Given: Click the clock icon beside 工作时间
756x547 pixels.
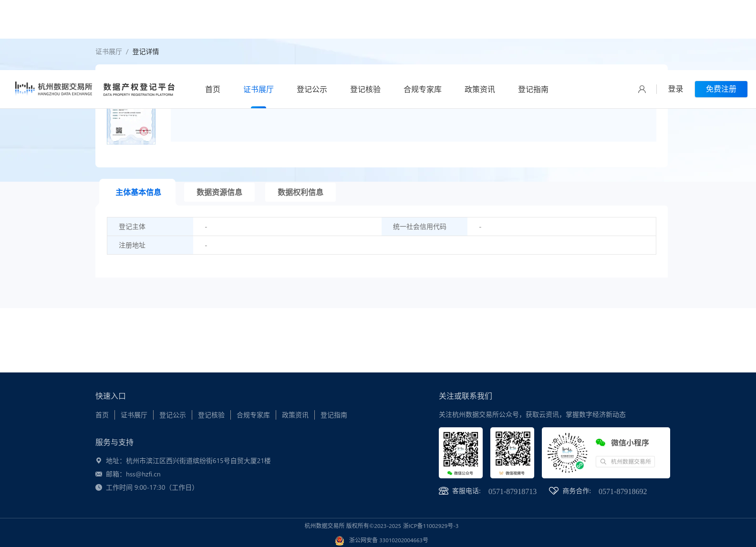Looking at the screenshot, I should coord(99,487).
